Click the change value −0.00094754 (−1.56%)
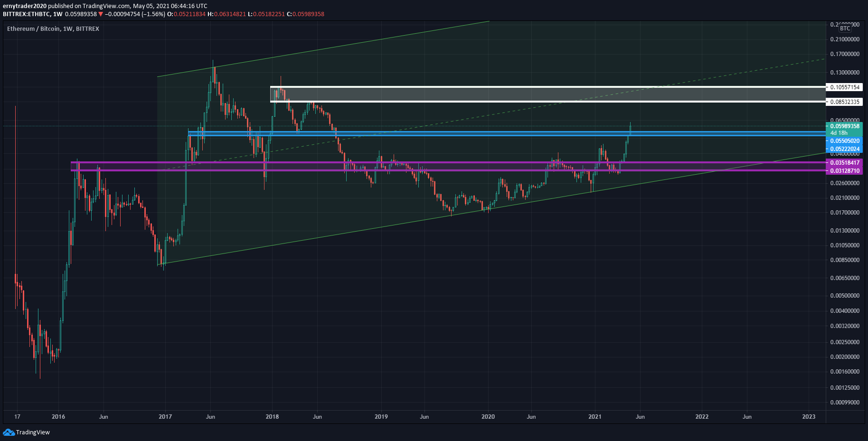Image resolution: width=868 pixels, height=441 pixels. click(x=135, y=14)
